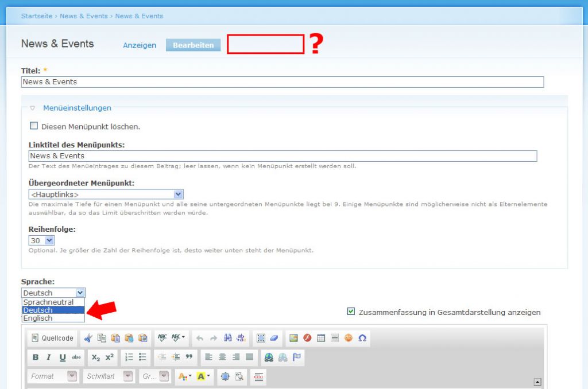Uncheck 'Zusammenfassung in Gesamtdarstellung anzeigen'
Viewport: 588px width, 389px height.
(x=351, y=312)
